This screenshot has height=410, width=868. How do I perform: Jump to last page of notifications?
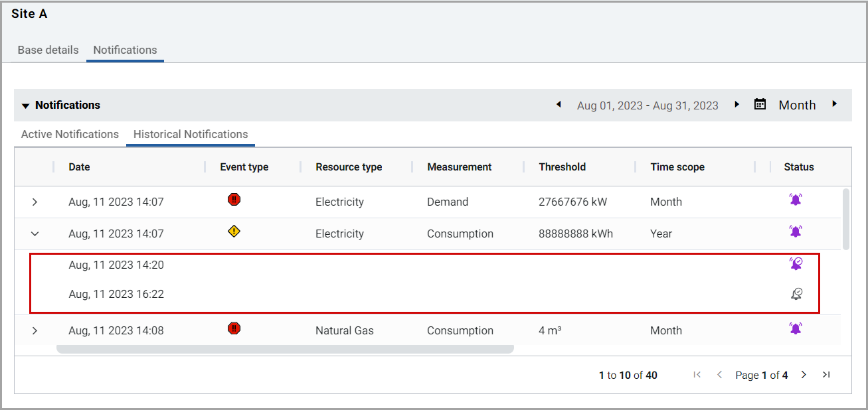click(x=826, y=375)
